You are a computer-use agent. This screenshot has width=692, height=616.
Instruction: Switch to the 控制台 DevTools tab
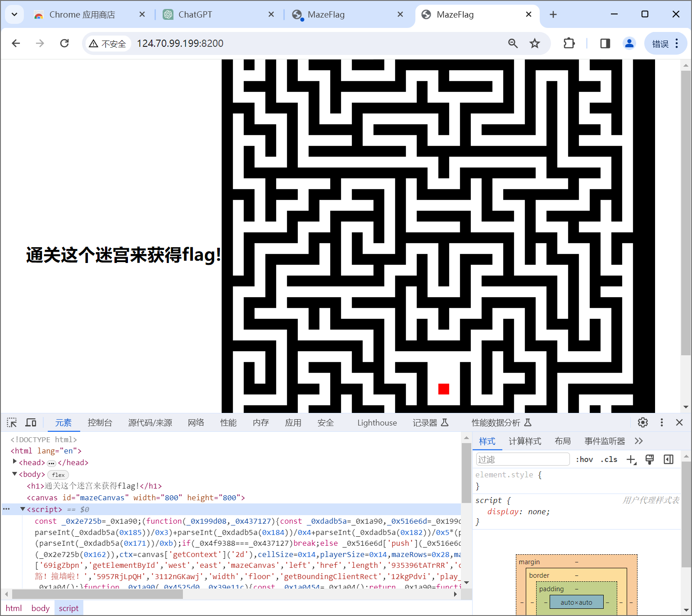(x=100, y=422)
